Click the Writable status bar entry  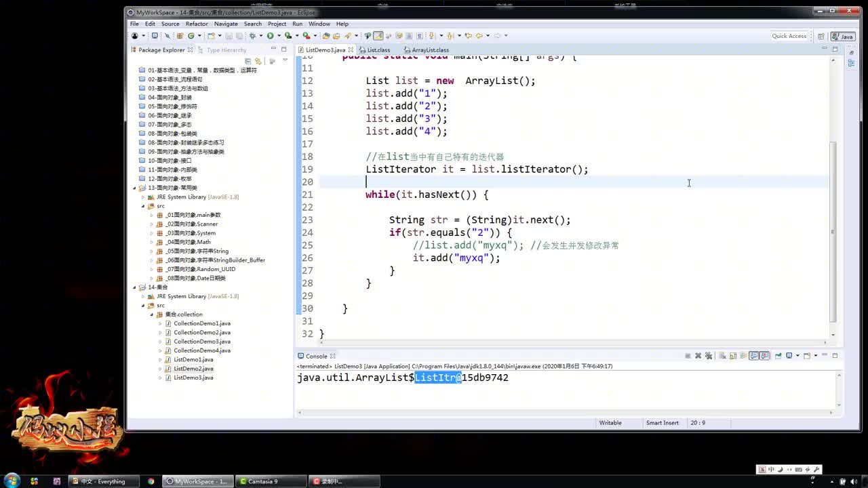(610, 422)
